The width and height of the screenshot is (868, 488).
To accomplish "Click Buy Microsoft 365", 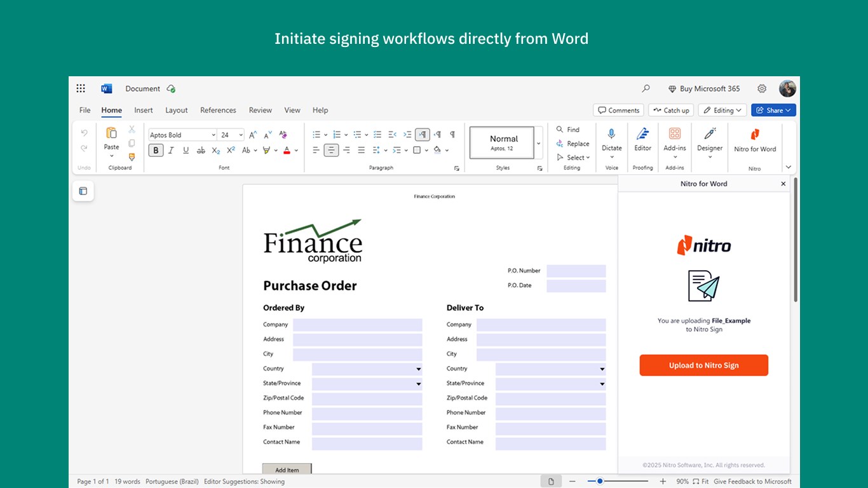I will click(704, 89).
